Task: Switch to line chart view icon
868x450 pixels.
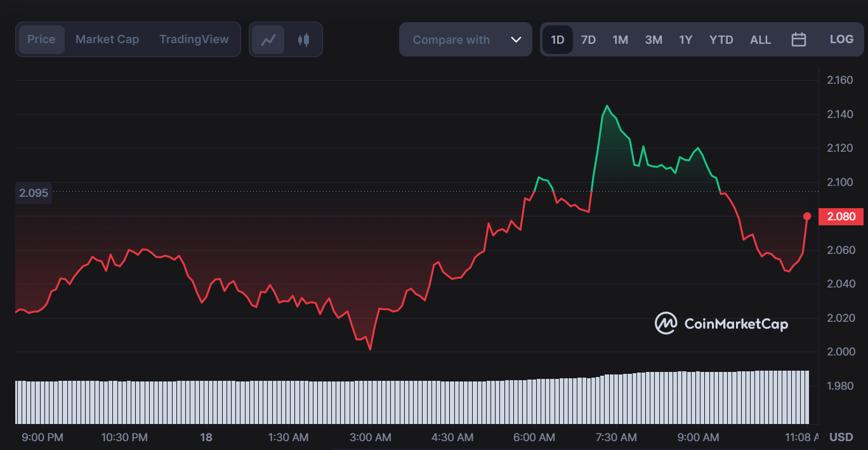Action: (268, 40)
